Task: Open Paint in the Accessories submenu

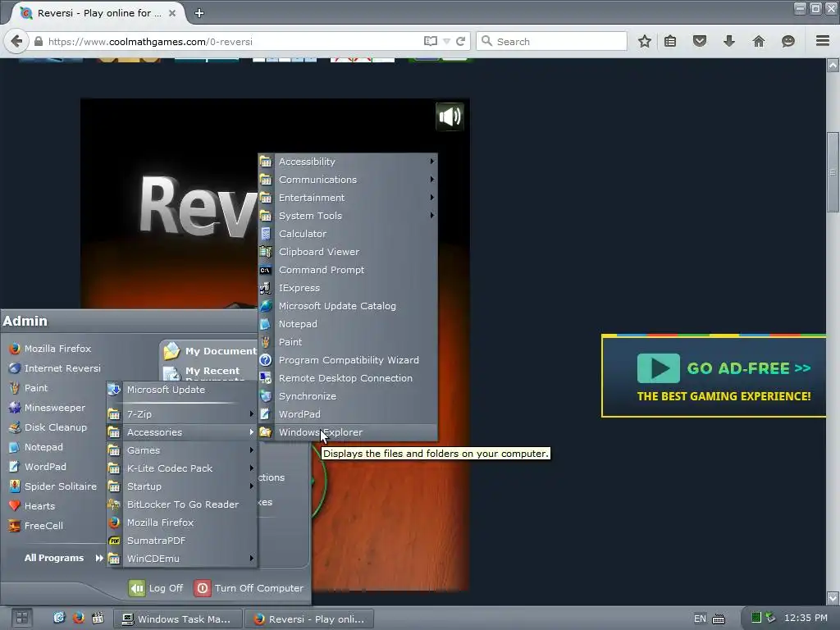Action: click(348, 342)
